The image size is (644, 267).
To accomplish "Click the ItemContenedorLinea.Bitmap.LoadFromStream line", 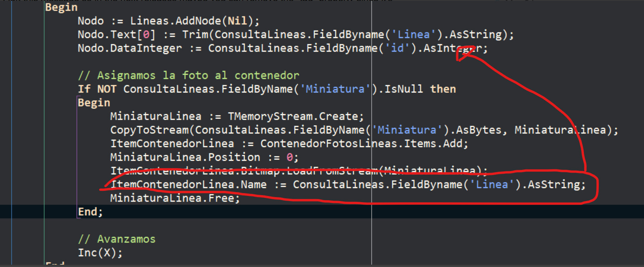I will point(299,171).
